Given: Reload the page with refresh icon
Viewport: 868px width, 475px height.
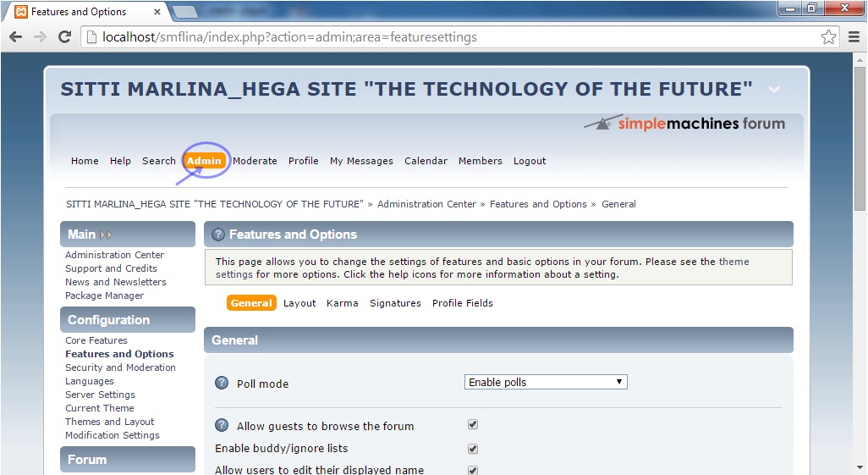Looking at the screenshot, I should pos(64,37).
